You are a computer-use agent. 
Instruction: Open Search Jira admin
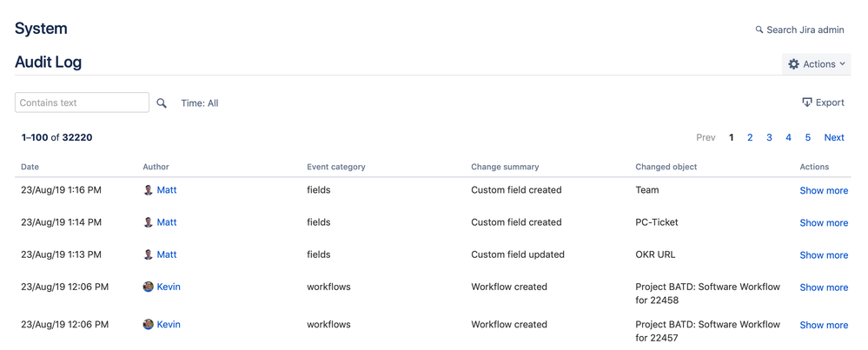click(800, 30)
